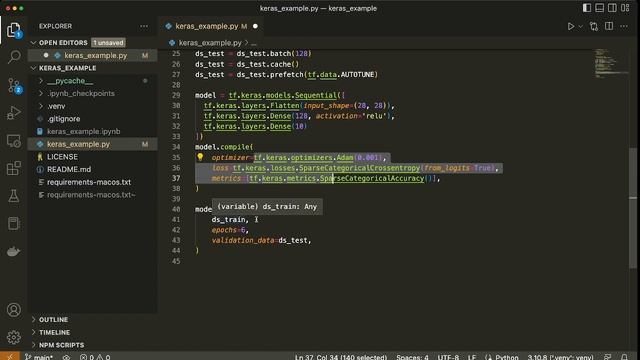
Task: Toggle the secondary sidebar layout icon
Action: tap(612, 8)
